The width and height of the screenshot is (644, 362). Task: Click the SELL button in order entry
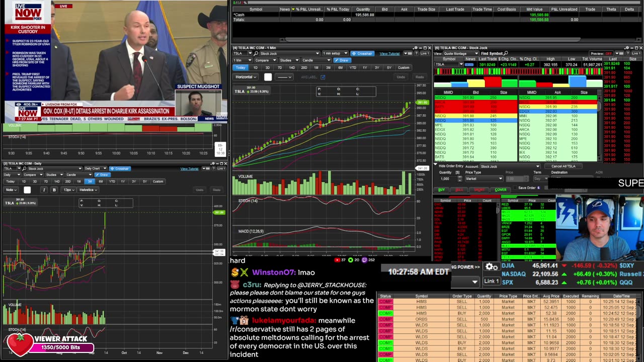coord(459,190)
